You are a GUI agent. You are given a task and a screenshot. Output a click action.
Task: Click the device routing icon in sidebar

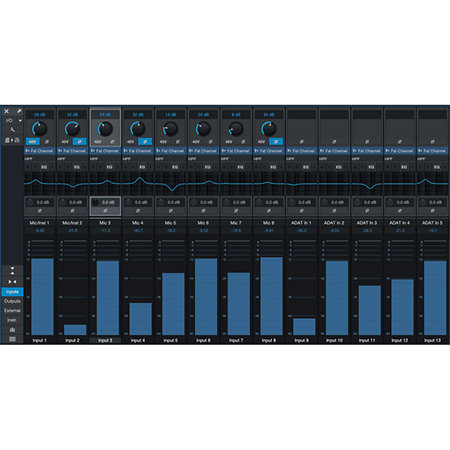(12, 140)
